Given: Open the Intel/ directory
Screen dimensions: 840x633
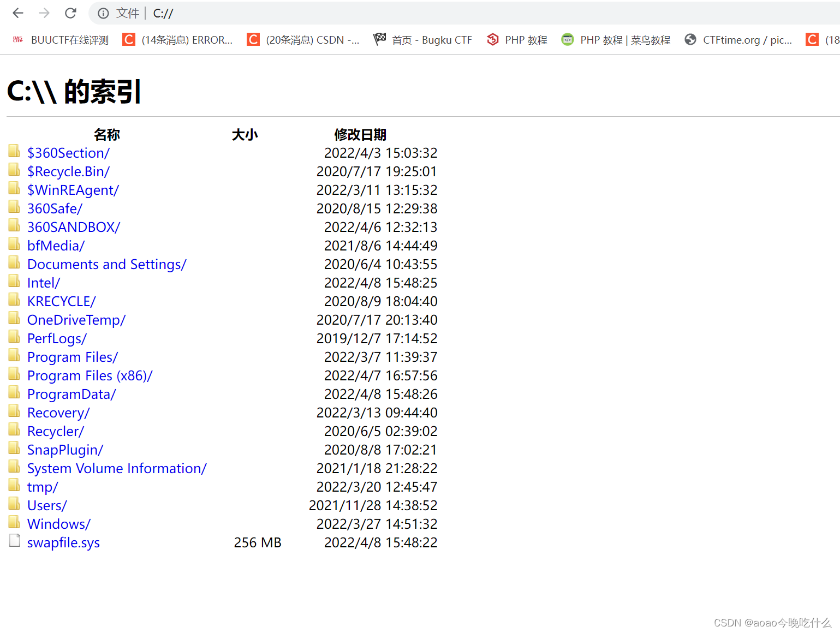Looking at the screenshot, I should point(44,283).
